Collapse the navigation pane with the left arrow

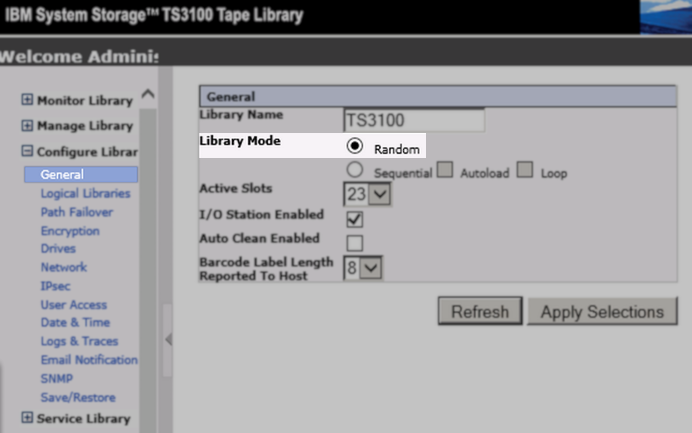(x=168, y=339)
